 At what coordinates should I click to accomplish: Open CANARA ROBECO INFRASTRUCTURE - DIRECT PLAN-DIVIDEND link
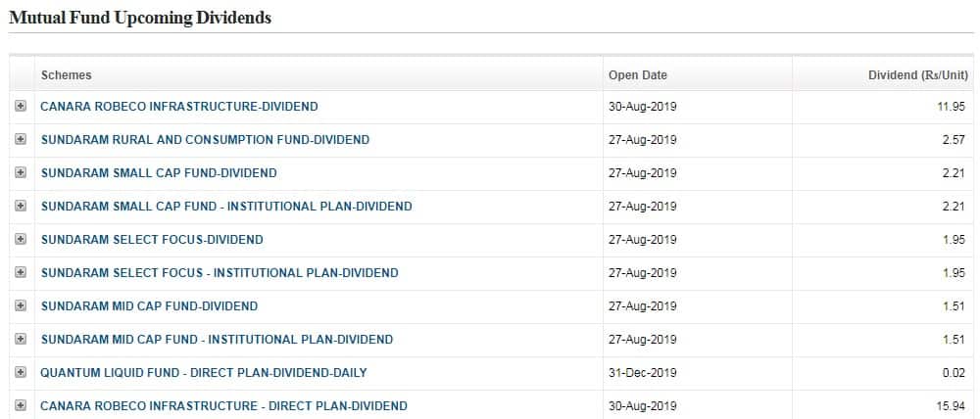click(223, 406)
